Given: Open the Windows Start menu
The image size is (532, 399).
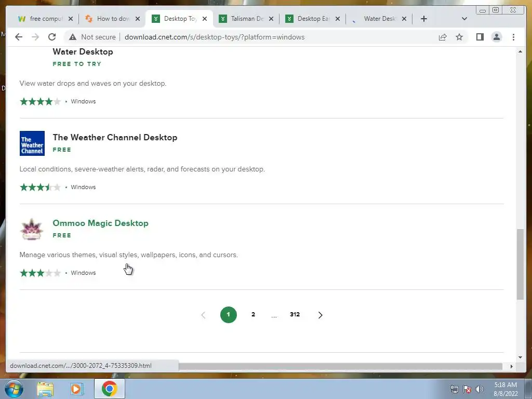Looking at the screenshot, I should tap(14, 389).
